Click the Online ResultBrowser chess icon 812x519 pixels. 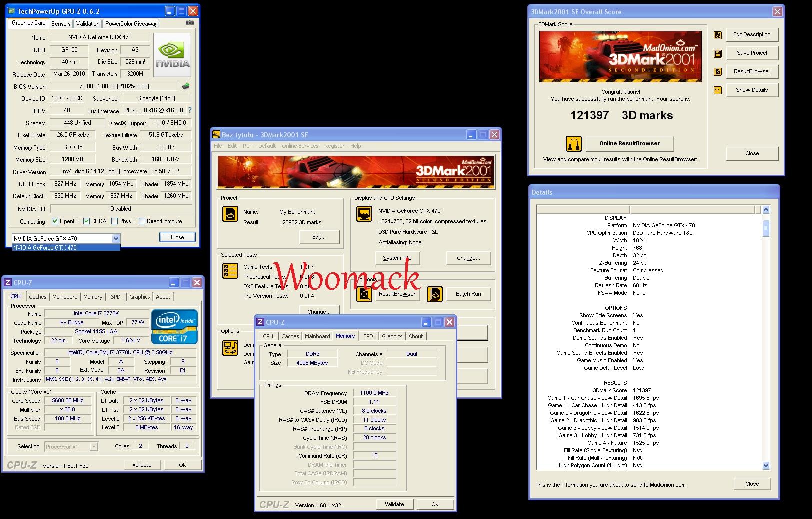(x=574, y=144)
